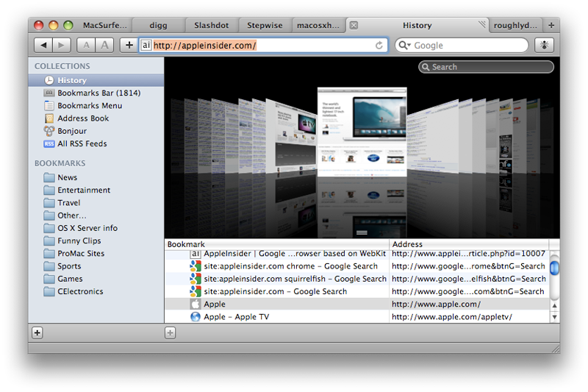This screenshot has width=588, height=392.
Task: Click the Google search field
Action: (x=462, y=46)
